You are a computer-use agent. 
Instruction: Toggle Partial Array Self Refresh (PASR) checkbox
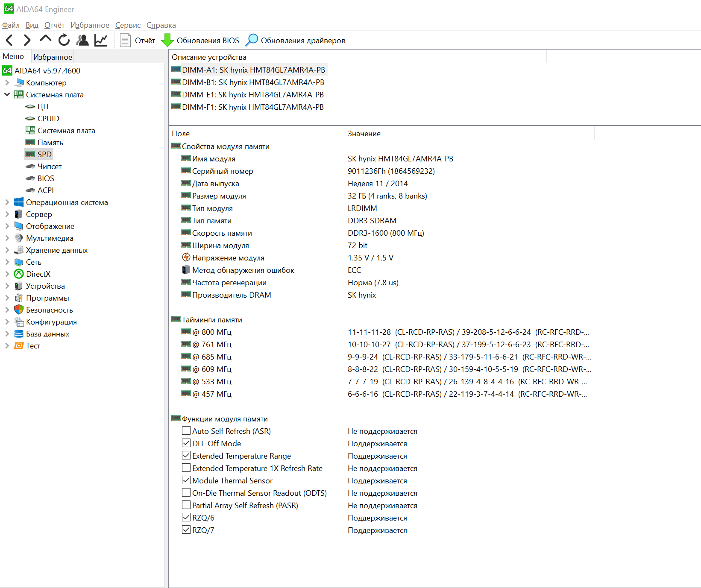[186, 505]
